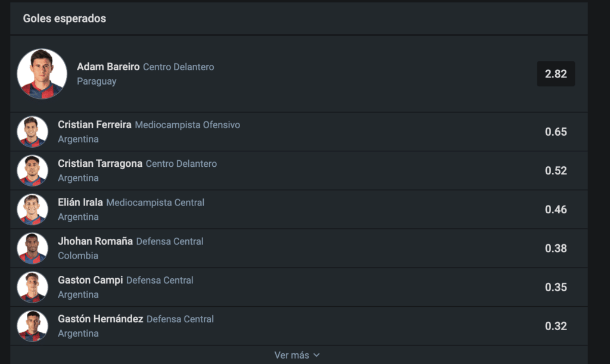Click the Gastón Hernández name
This screenshot has height=364, width=610.
click(100, 319)
